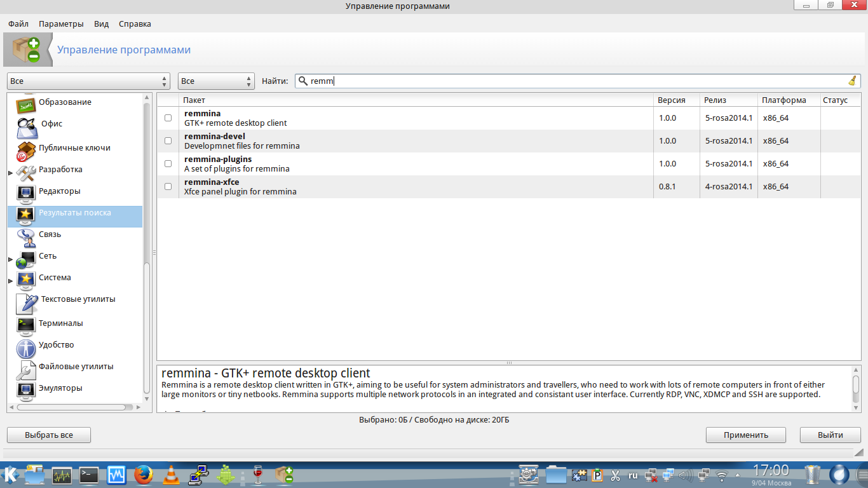
Task: Click the Текстовые утилиты pen icon
Action: [27, 302]
